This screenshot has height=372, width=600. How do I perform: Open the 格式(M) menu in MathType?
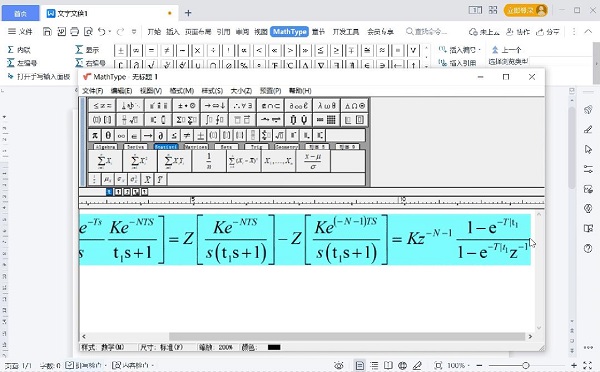[x=182, y=91]
